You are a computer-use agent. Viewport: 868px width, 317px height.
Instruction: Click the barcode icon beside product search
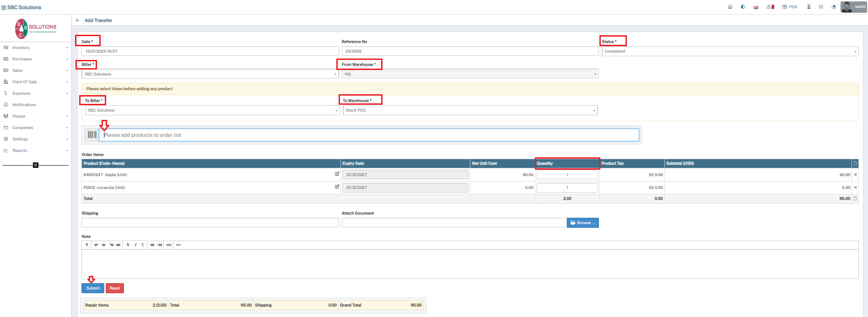click(x=92, y=135)
